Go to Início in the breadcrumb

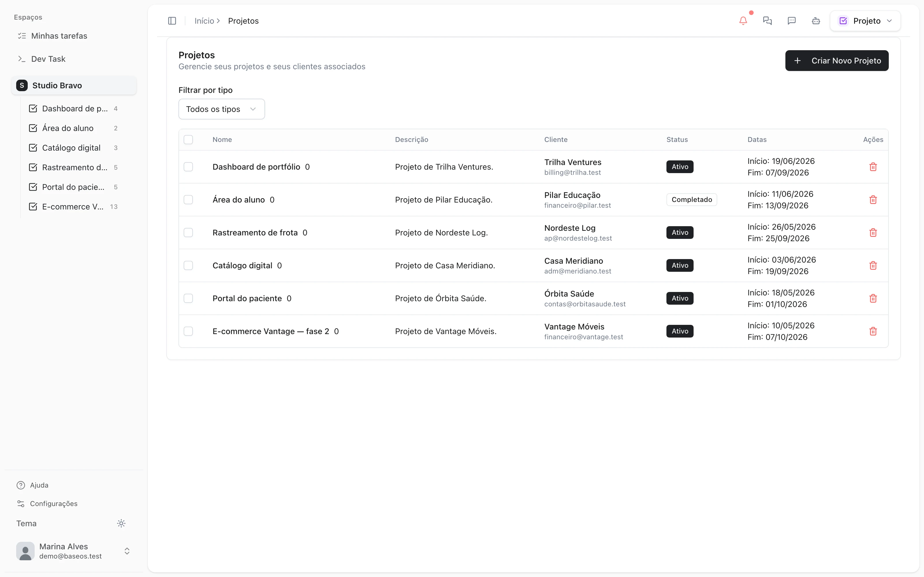click(x=204, y=21)
